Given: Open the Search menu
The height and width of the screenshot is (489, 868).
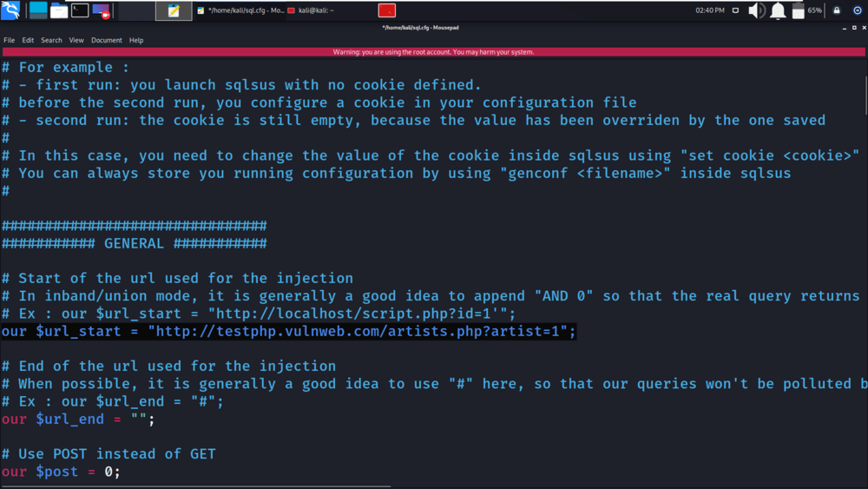Looking at the screenshot, I should 51,40.
